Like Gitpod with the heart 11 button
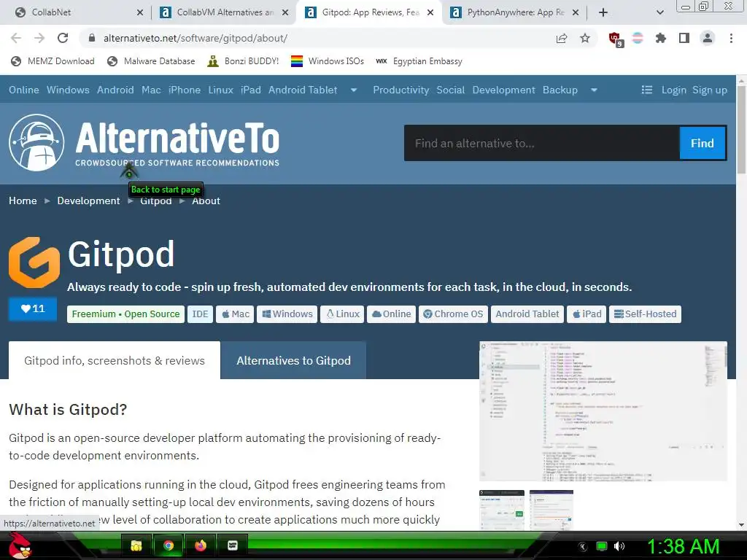 32,308
